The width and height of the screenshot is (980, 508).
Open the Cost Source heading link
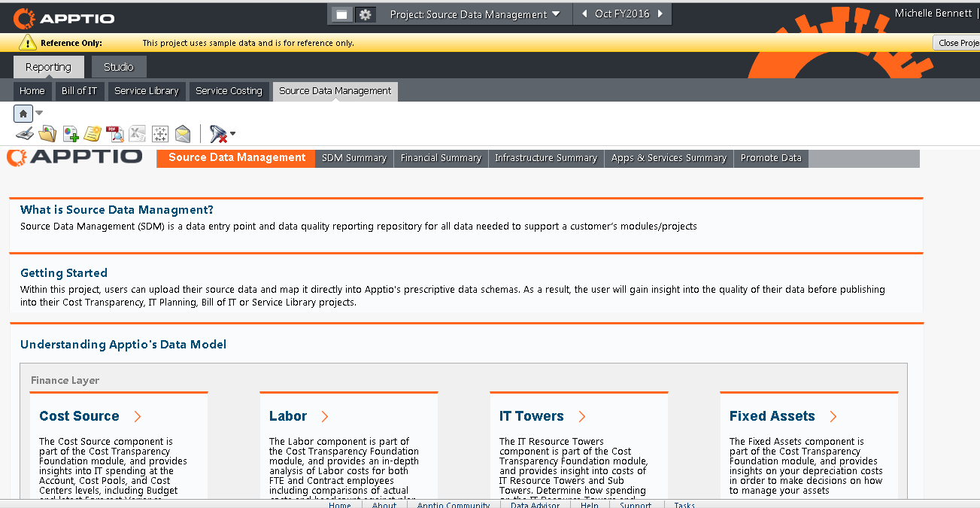79,416
